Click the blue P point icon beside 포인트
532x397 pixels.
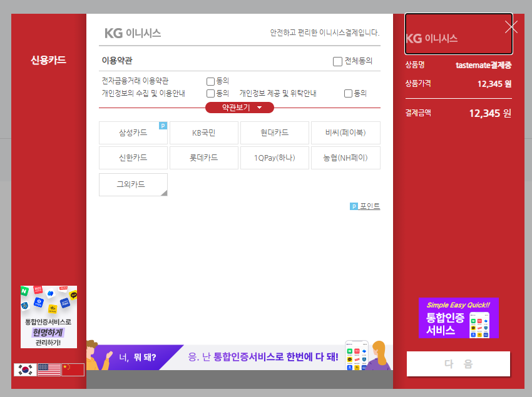(354, 206)
